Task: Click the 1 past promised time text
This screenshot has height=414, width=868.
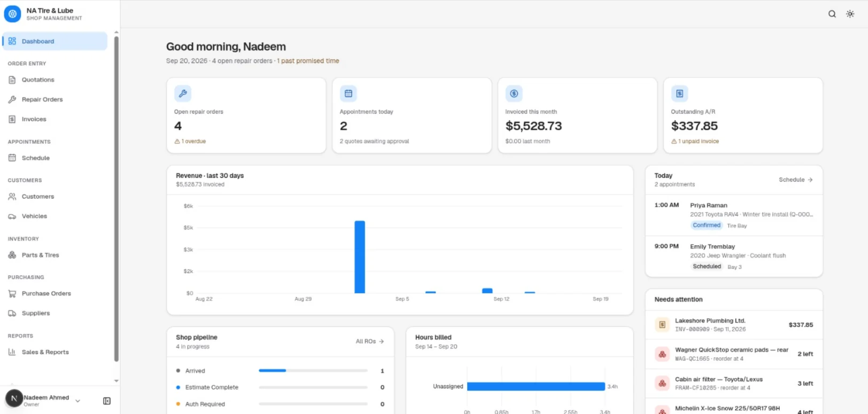Action: [x=308, y=61]
